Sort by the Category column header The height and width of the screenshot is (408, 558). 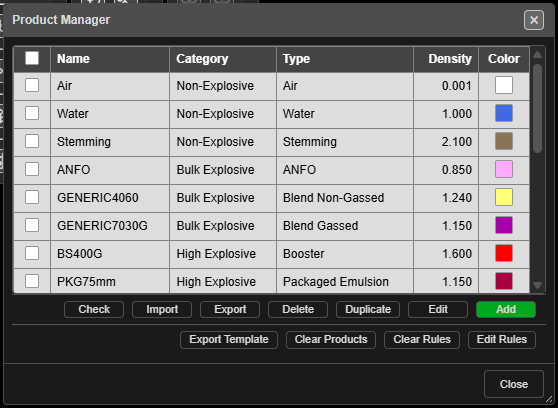click(x=223, y=59)
